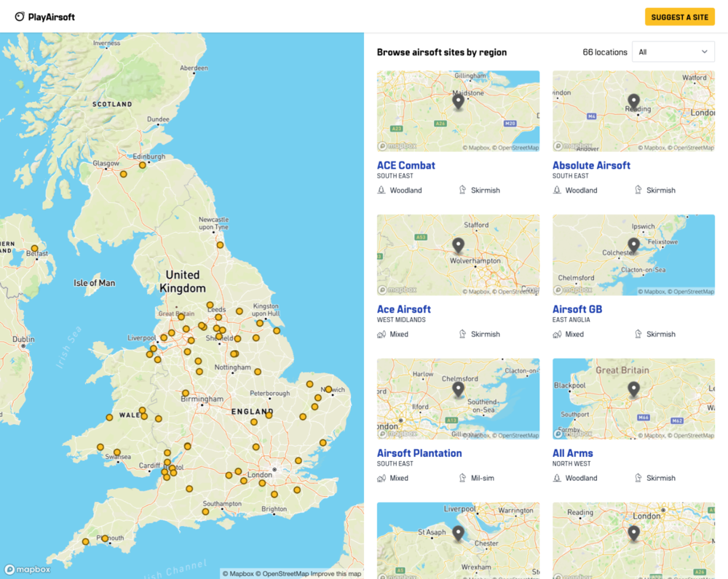This screenshot has height=579, width=728.
Task: Click the Woodland icon under All Arms
Action: pyautogui.click(x=557, y=478)
